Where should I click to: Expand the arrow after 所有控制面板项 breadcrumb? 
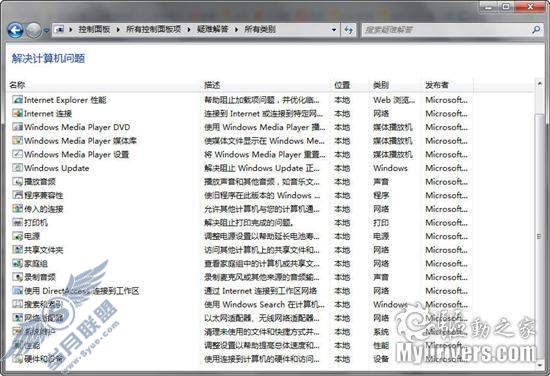pyautogui.click(x=189, y=29)
